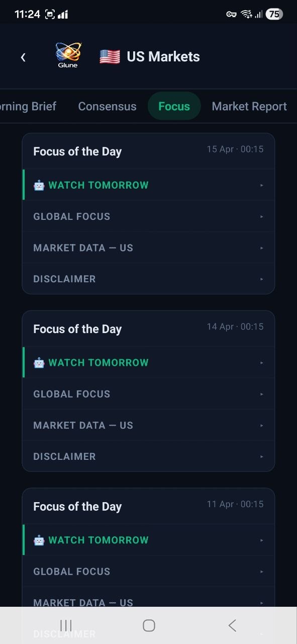The height and width of the screenshot is (644, 297).
Task: Tap the 15 Apr timestamp on Focus of the Day
Action: coord(235,149)
